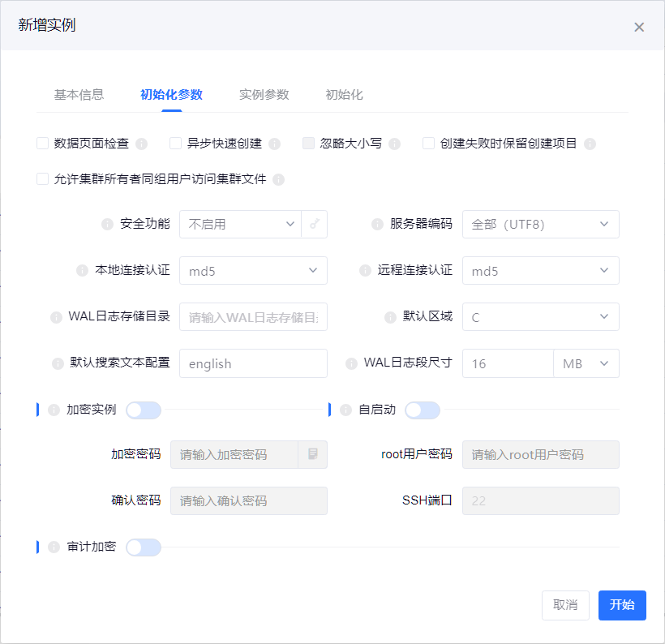Click the info icon before 审计加密
The image size is (665, 644).
(x=54, y=547)
